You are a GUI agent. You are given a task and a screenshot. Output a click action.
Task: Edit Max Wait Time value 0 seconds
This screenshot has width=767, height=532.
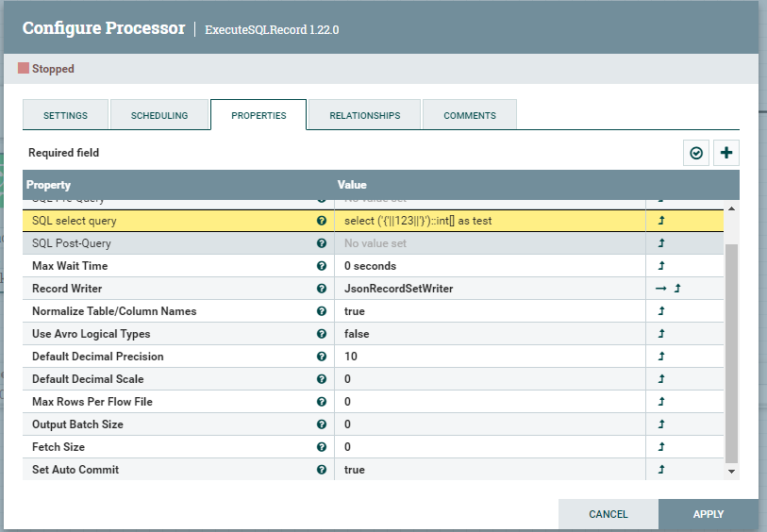click(x=491, y=265)
